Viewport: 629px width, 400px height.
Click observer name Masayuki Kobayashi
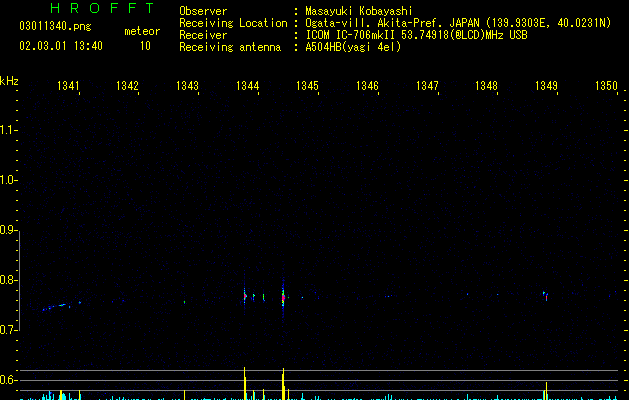[x=359, y=11]
